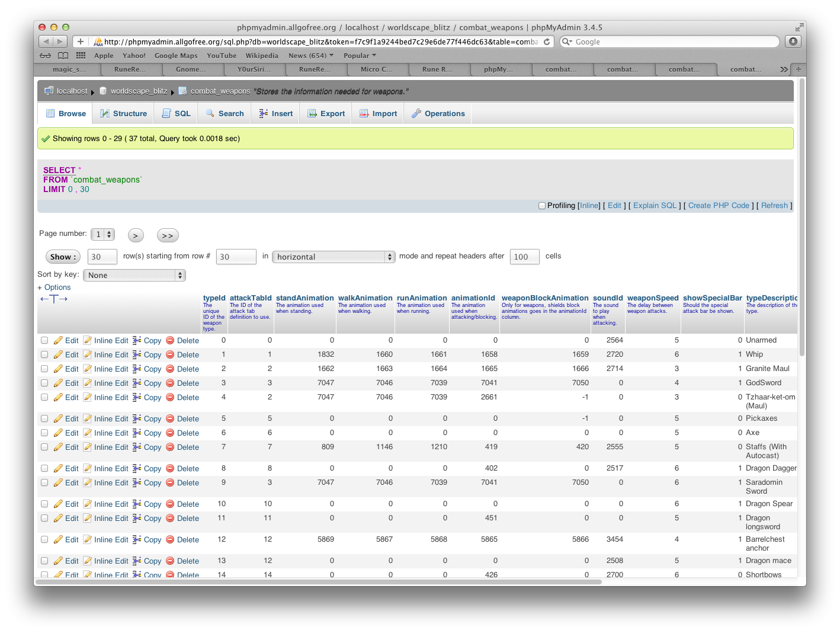The image size is (840, 633).
Task: Click the pencil Edit icon for Whip row
Action: click(58, 354)
